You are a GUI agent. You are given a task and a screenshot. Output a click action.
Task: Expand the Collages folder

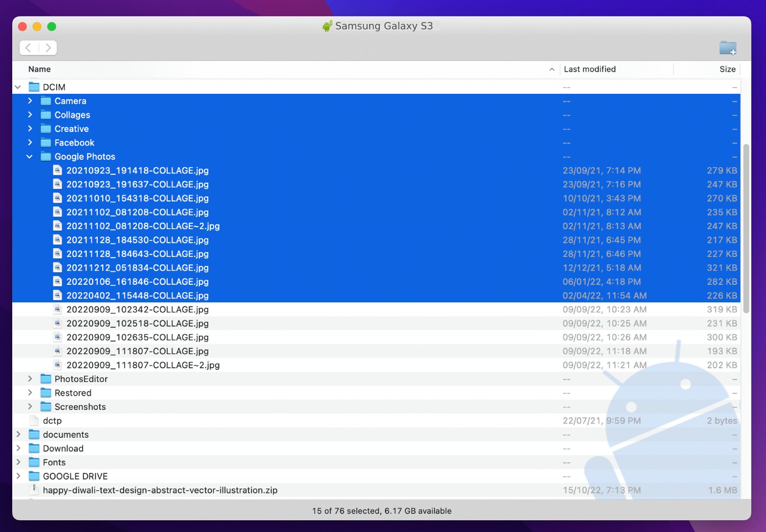click(x=30, y=115)
